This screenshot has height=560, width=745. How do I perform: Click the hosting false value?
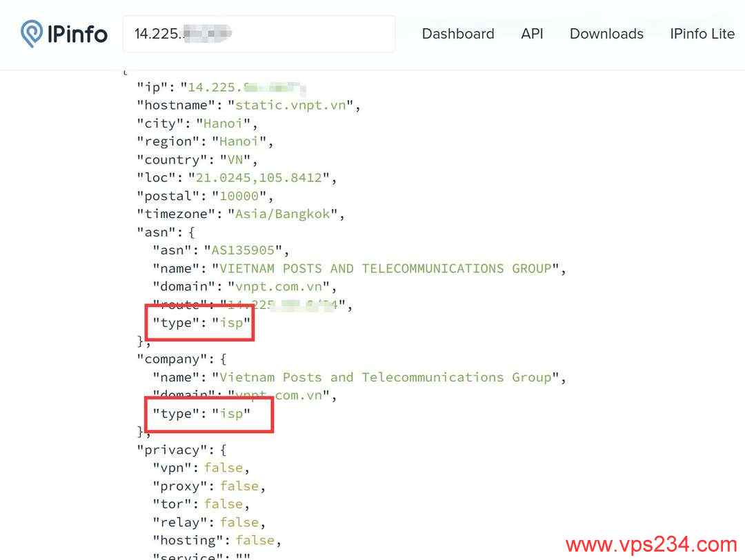255,540
